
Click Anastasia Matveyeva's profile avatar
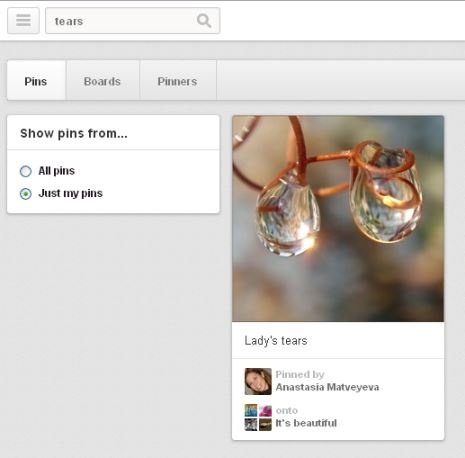[258, 381]
